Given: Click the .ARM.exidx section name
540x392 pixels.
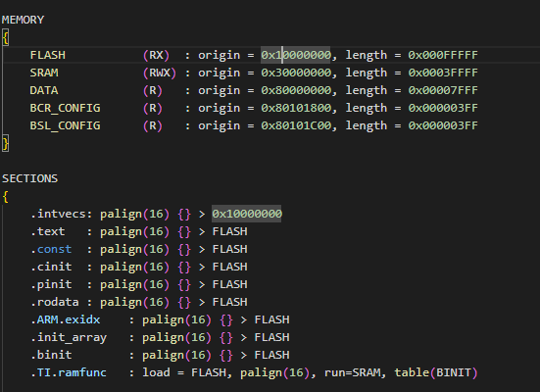Looking at the screenshot, I should pos(65,319).
